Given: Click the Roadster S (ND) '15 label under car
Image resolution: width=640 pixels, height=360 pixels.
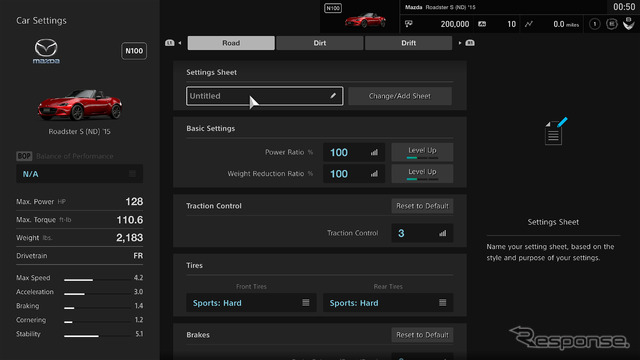Looking at the screenshot, I should (x=80, y=131).
